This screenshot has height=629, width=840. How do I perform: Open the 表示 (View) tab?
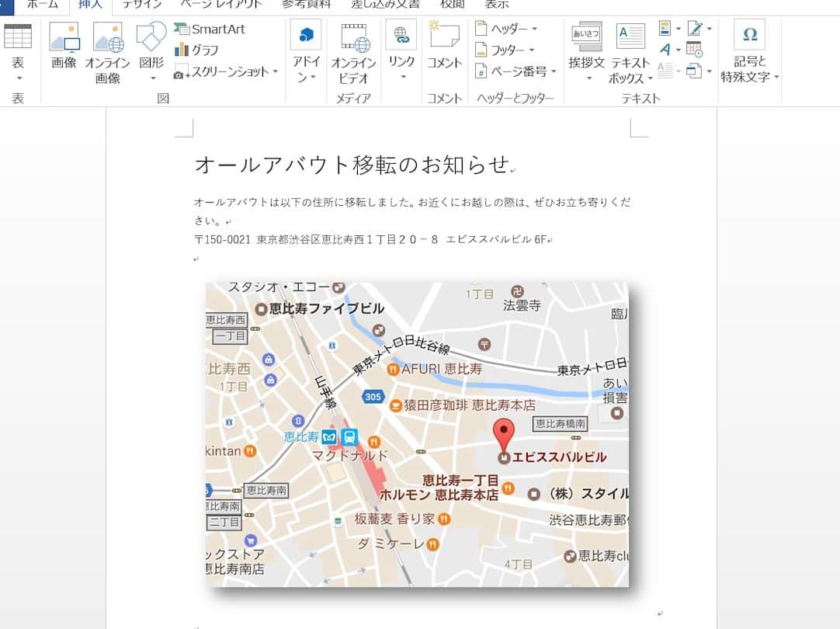496,5
